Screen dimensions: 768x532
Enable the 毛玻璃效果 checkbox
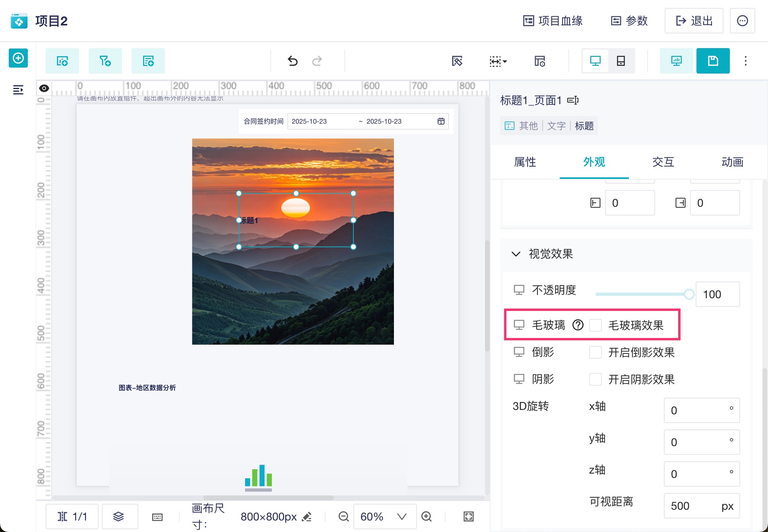click(595, 325)
